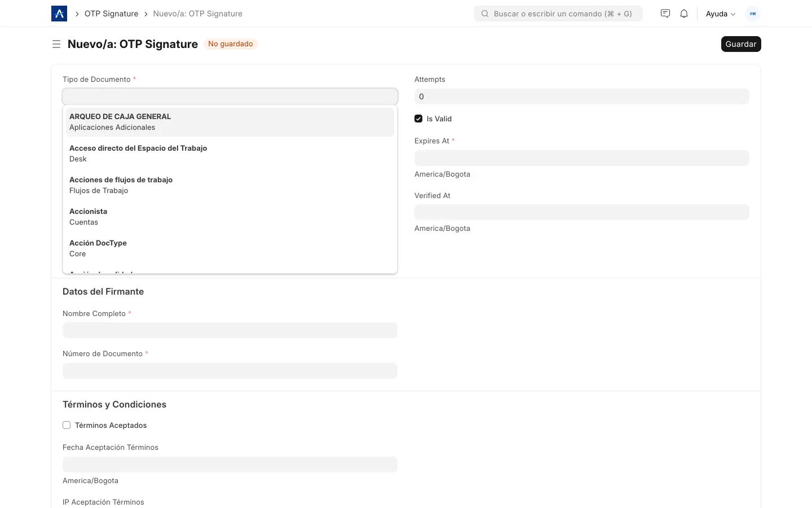Click the Verified At field
812x508 pixels.
point(582,212)
